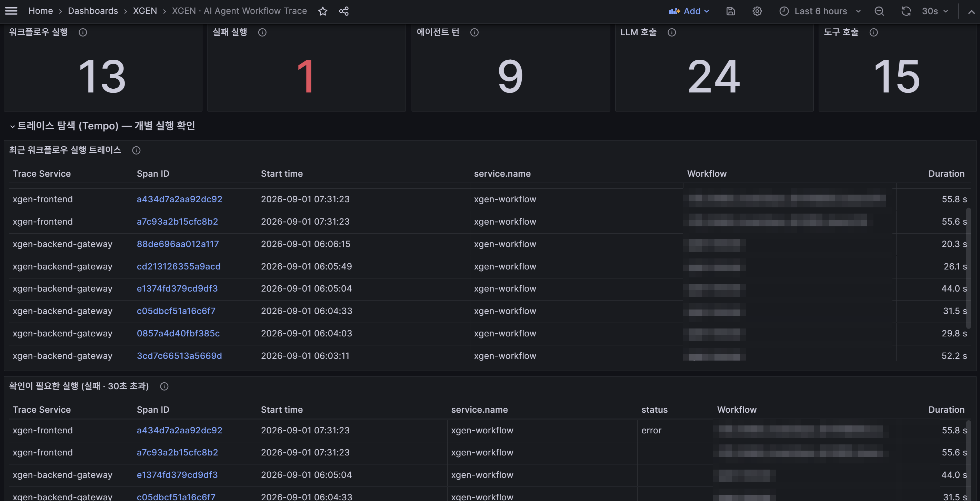
Task: Go to XGEN folder breadcrumb
Action: 145,11
